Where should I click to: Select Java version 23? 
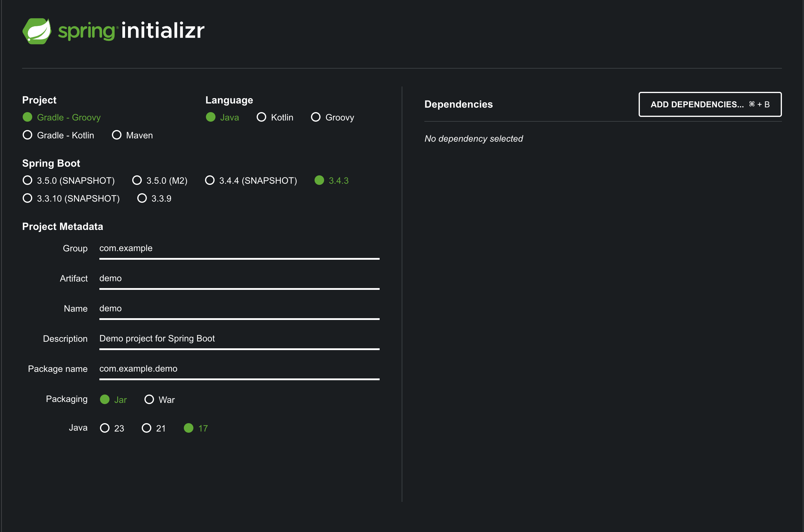105,428
